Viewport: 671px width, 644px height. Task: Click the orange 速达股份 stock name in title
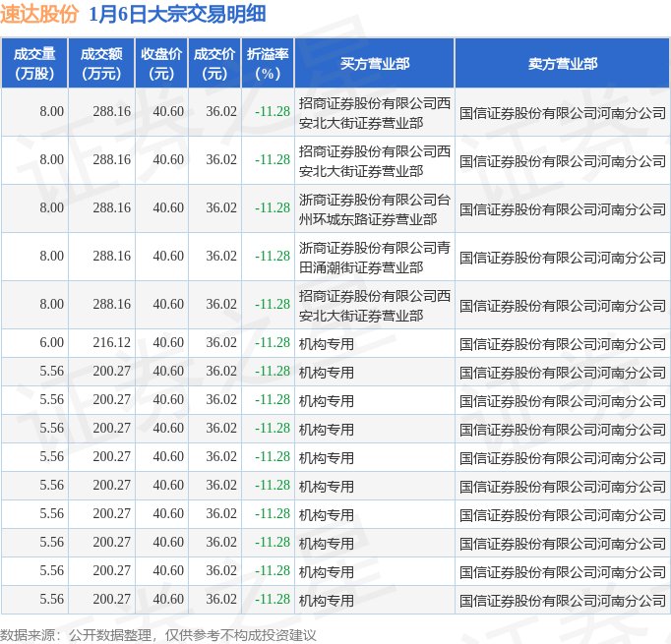click(x=40, y=14)
